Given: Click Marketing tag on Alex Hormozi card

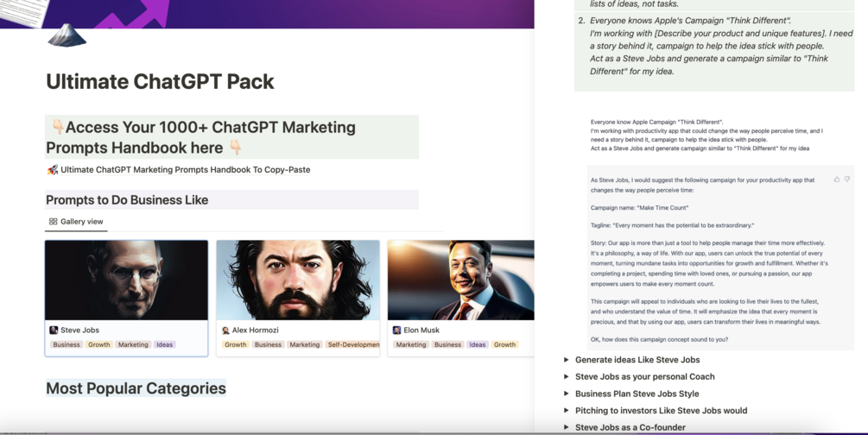Looking at the screenshot, I should [305, 344].
